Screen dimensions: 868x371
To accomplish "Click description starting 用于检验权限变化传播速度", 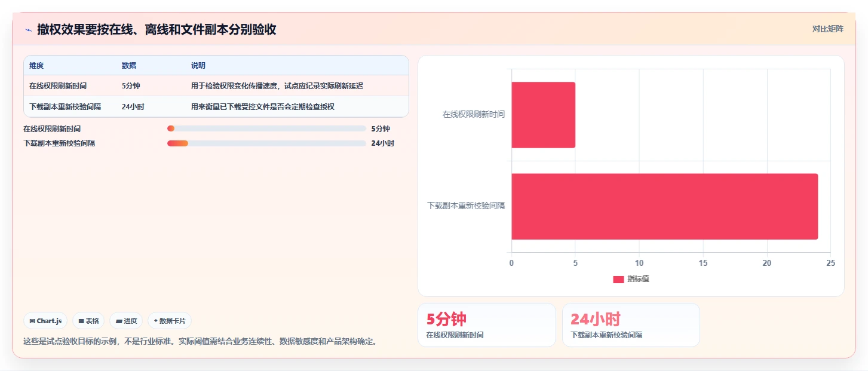I will tap(277, 86).
